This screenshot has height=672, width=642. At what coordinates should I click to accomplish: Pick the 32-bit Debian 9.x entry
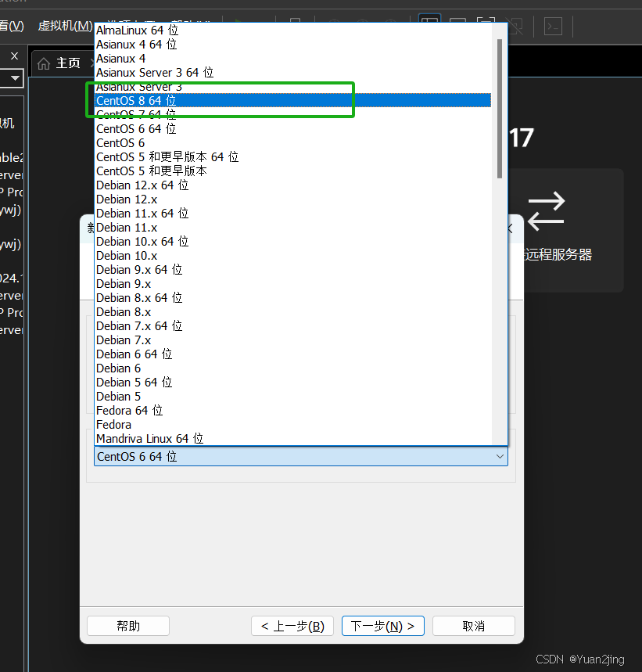(293, 284)
